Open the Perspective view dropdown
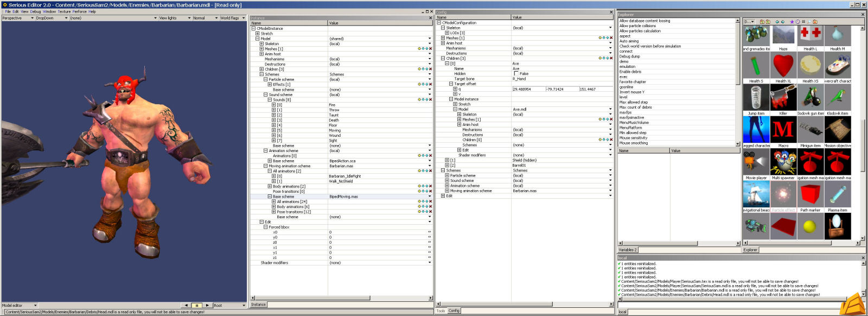 18,18
